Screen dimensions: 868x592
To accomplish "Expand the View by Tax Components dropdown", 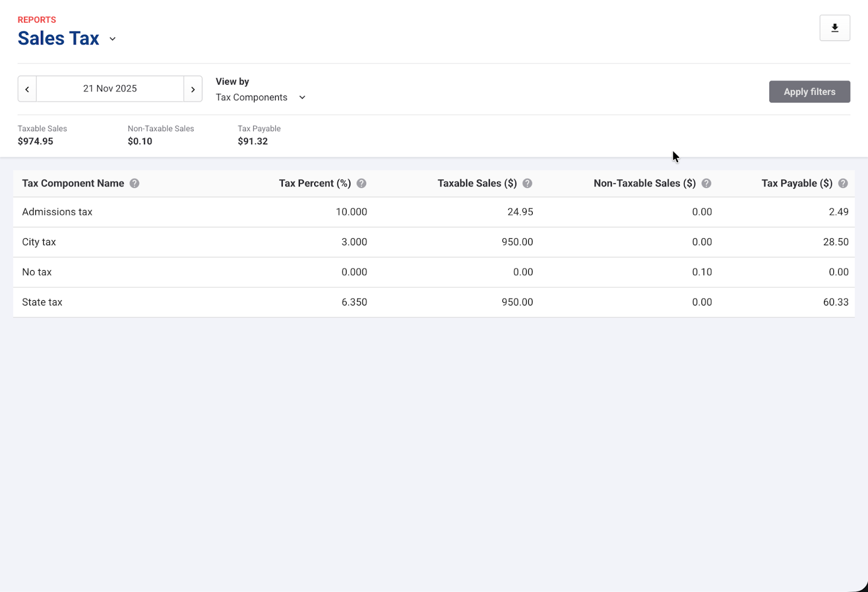I will click(x=261, y=98).
